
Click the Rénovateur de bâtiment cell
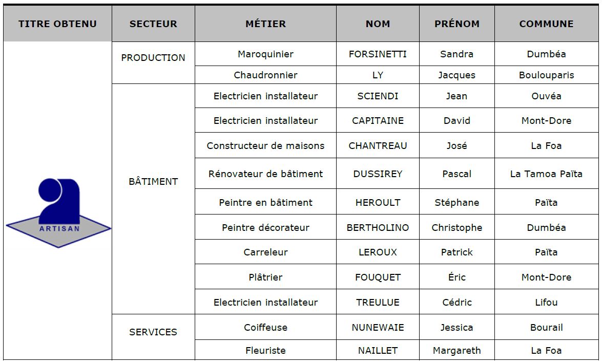pos(265,174)
